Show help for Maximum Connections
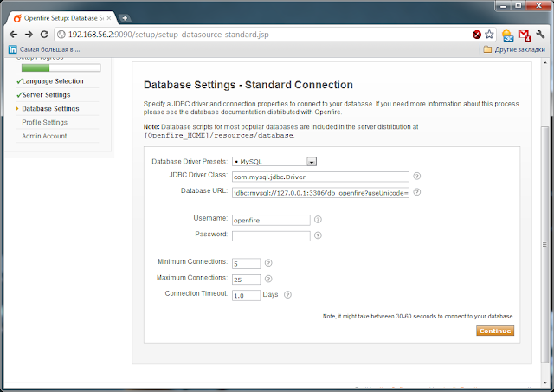Screen dimensions: 554x392 pos(268,279)
